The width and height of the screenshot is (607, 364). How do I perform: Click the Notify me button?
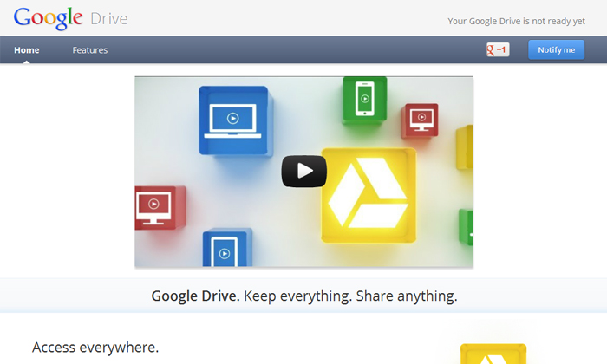pyautogui.click(x=557, y=49)
